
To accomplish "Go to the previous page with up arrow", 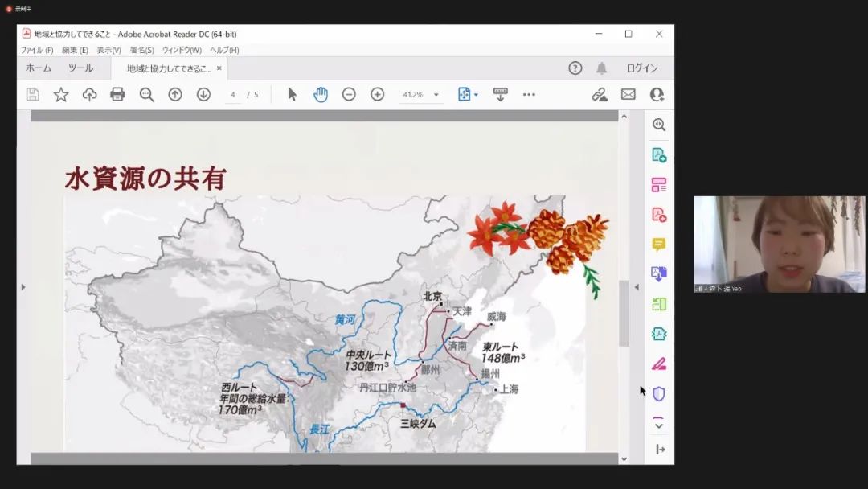I will (174, 94).
